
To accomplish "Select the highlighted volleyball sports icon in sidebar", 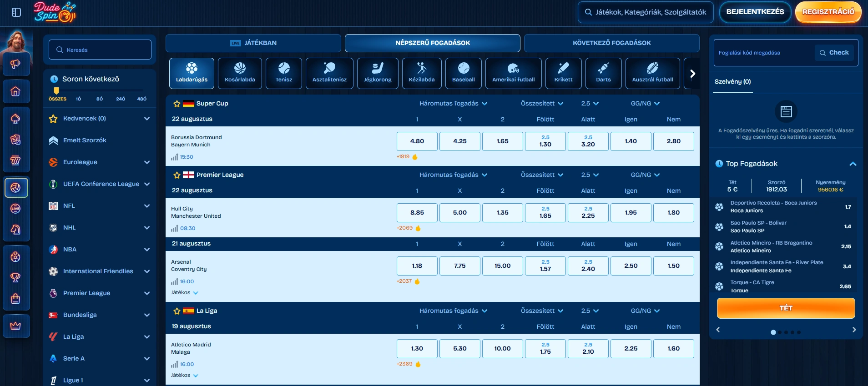I will point(16,188).
